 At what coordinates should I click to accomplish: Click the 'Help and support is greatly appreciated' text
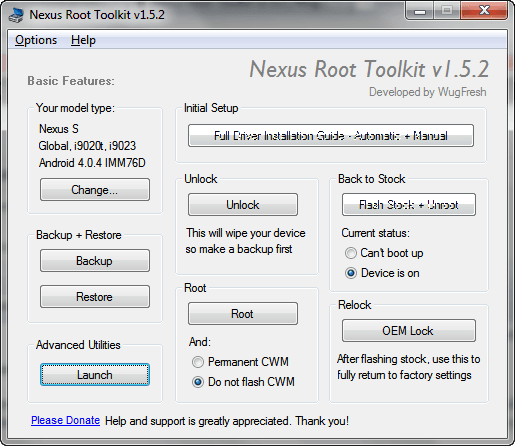(x=227, y=421)
